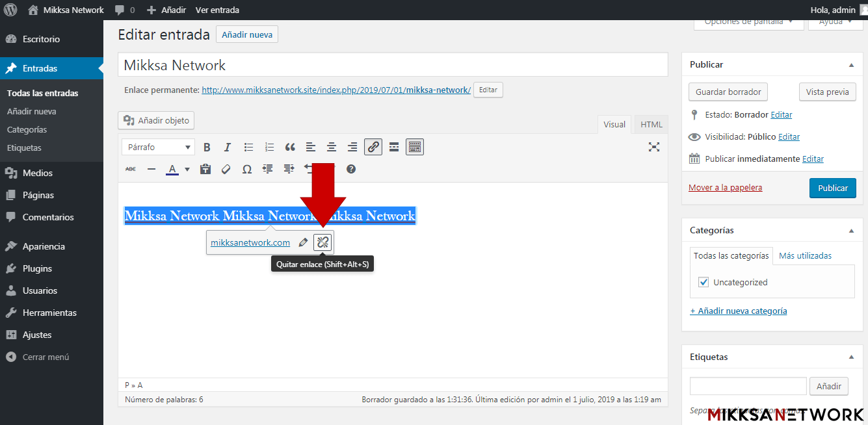Enable distraction-free fullscreen editor mode

click(654, 147)
